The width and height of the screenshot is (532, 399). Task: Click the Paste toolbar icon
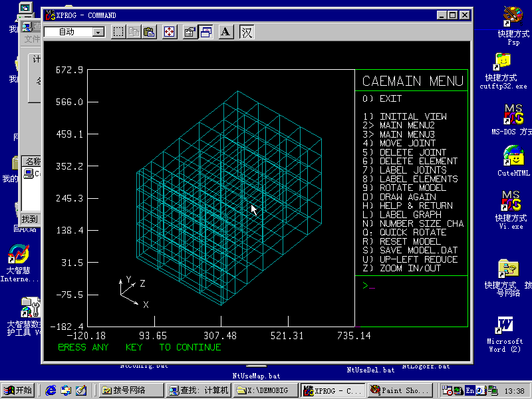pos(149,31)
